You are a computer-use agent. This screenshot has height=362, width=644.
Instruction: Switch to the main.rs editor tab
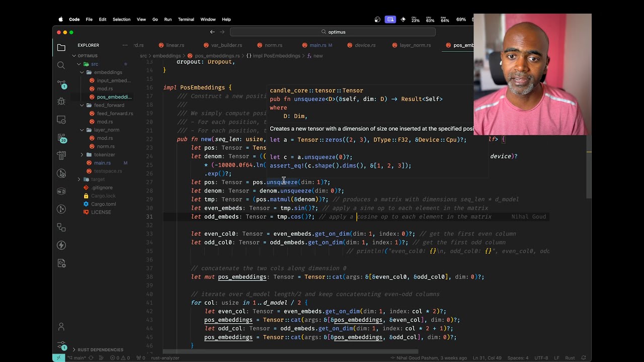(318, 45)
